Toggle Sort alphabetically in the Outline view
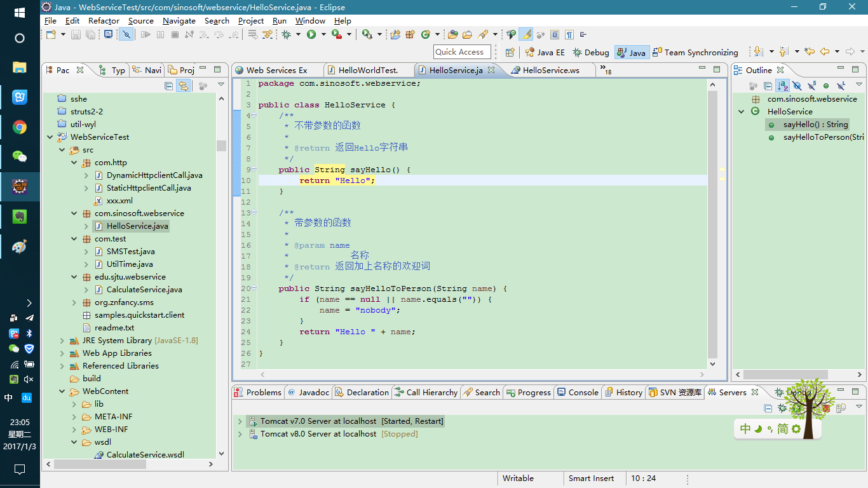This screenshot has width=868, height=488. [x=782, y=85]
